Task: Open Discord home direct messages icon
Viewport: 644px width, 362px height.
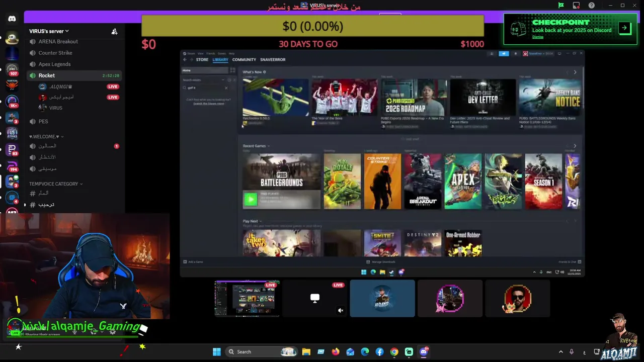Action: coord(12,19)
